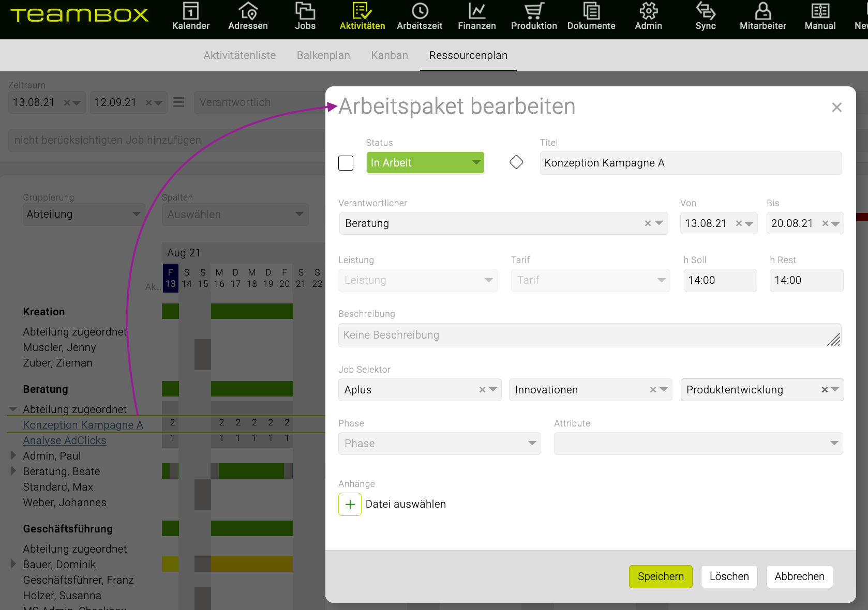Open the Adressen module icon
Image resolution: width=868 pixels, height=610 pixels.
pyautogui.click(x=248, y=11)
